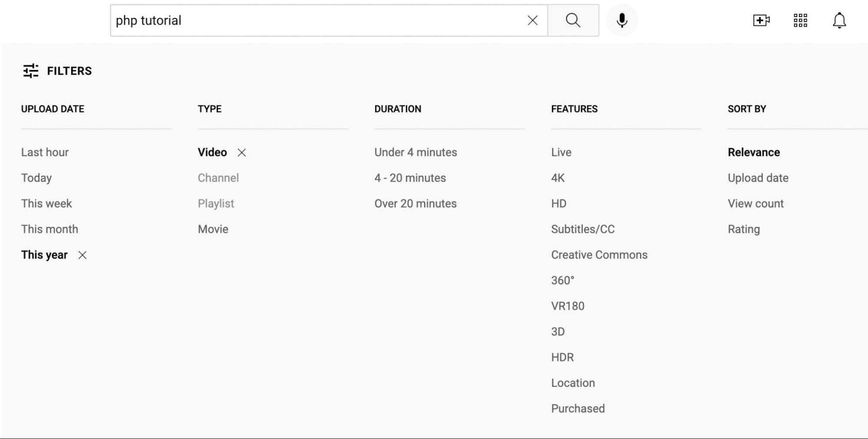
Task: Click the magnifying glass search button
Action: pyautogui.click(x=573, y=20)
